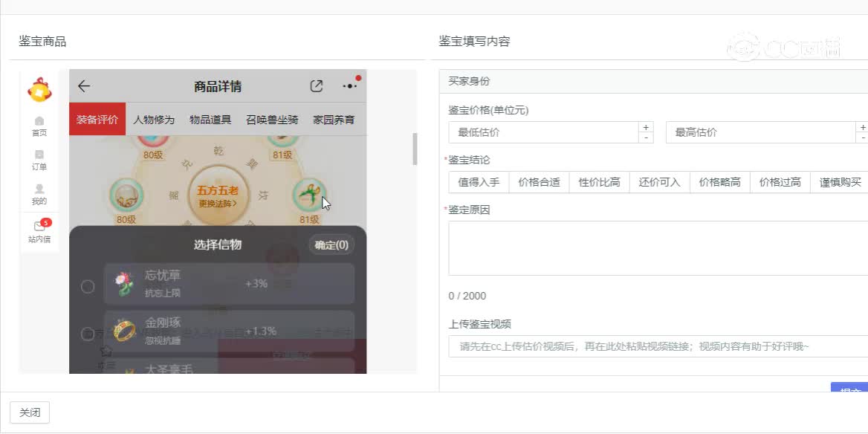Switch to the 物品道具 tab

(x=210, y=119)
